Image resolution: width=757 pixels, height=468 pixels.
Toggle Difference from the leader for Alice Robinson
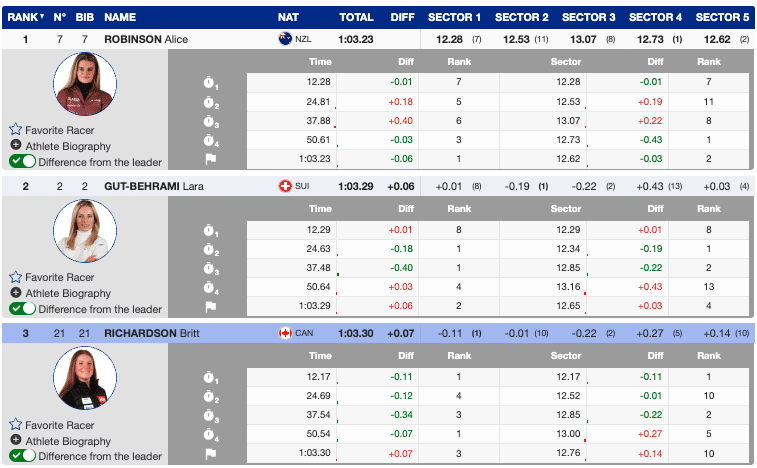23,161
